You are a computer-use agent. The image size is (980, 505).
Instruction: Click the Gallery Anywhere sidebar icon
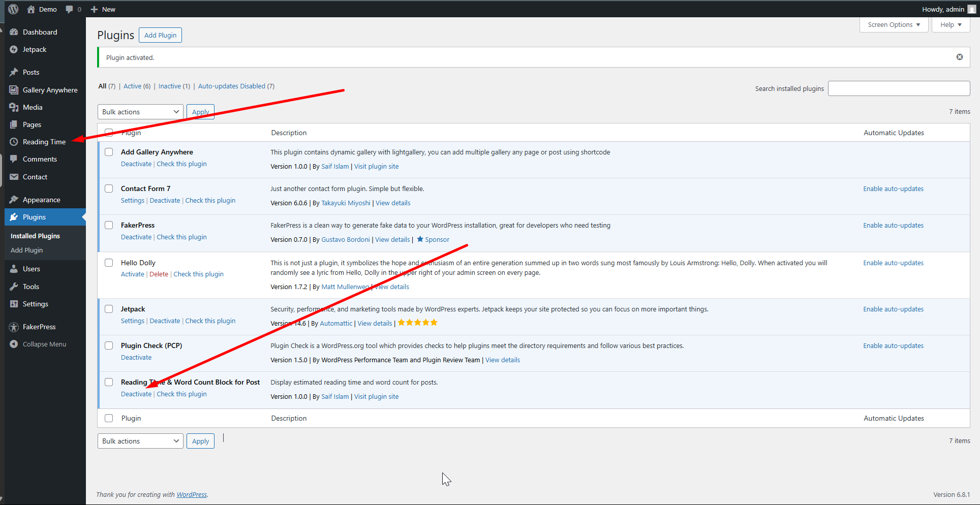coord(14,90)
